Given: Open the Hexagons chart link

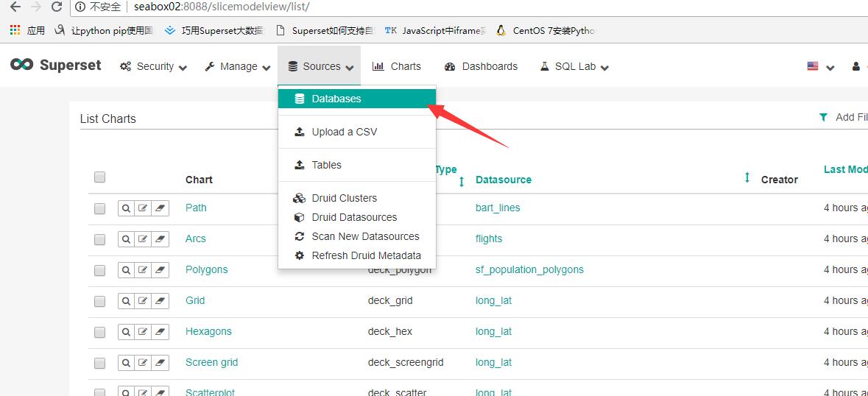Looking at the screenshot, I should click(208, 332).
